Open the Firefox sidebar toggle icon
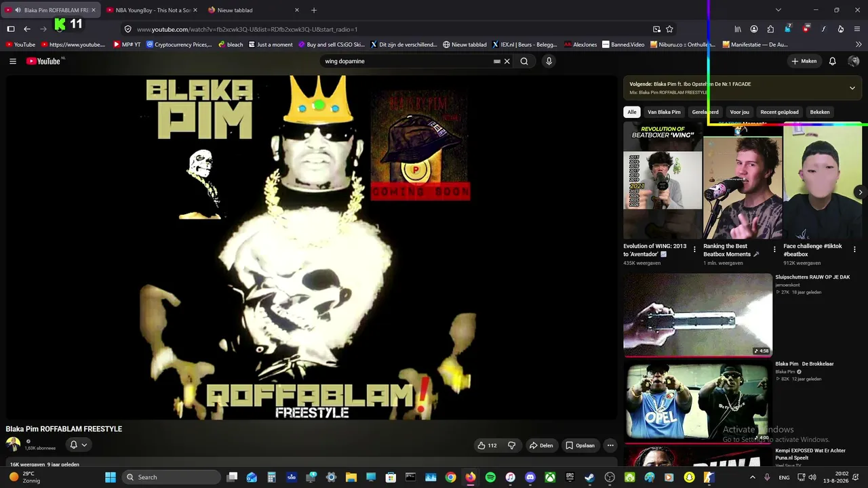The width and height of the screenshot is (868, 488). [x=11, y=29]
